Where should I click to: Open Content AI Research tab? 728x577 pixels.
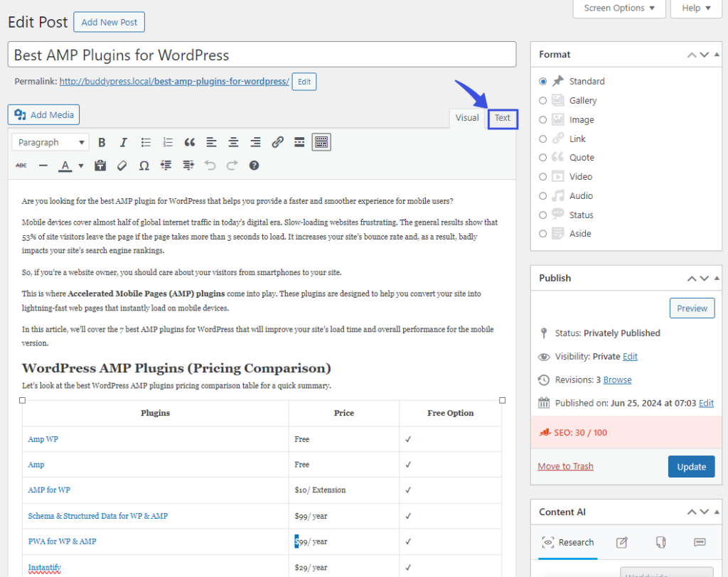[x=568, y=542]
